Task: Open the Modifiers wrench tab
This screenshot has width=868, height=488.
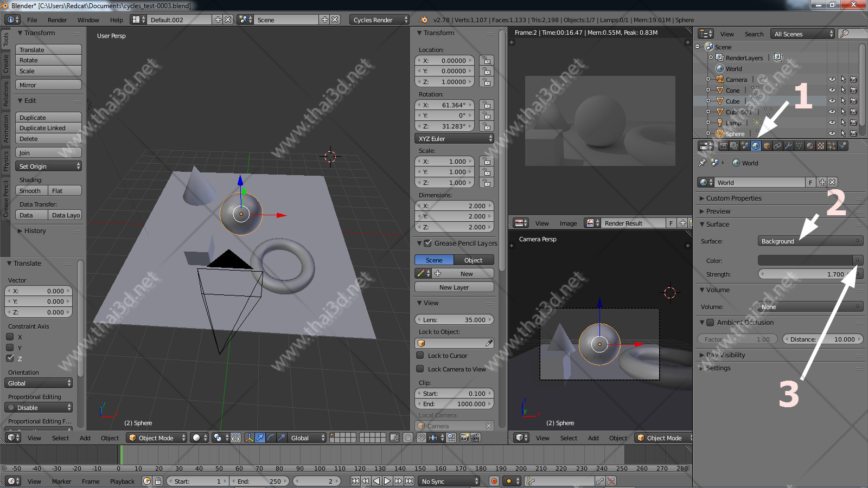Action: click(788, 146)
